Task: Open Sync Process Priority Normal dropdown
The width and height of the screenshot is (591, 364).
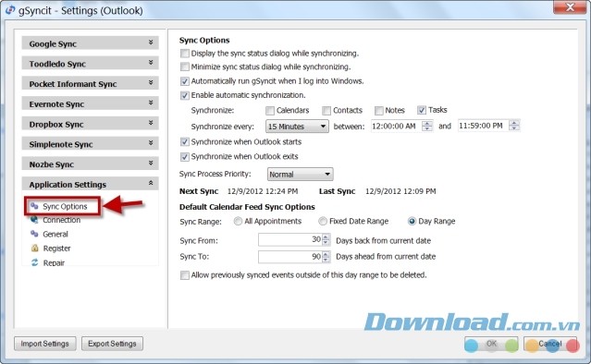Action: coord(300,175)
